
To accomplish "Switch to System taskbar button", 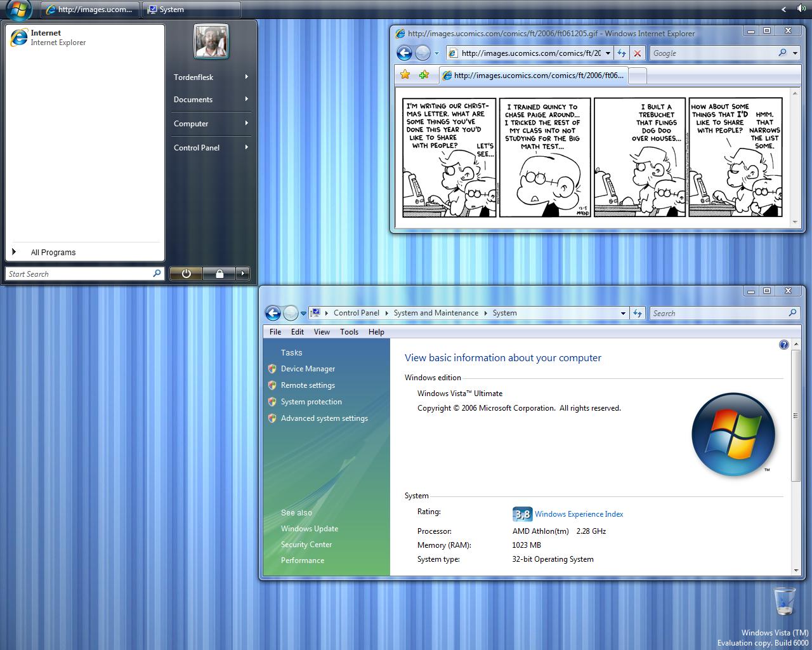I will (x=192, y=10).
